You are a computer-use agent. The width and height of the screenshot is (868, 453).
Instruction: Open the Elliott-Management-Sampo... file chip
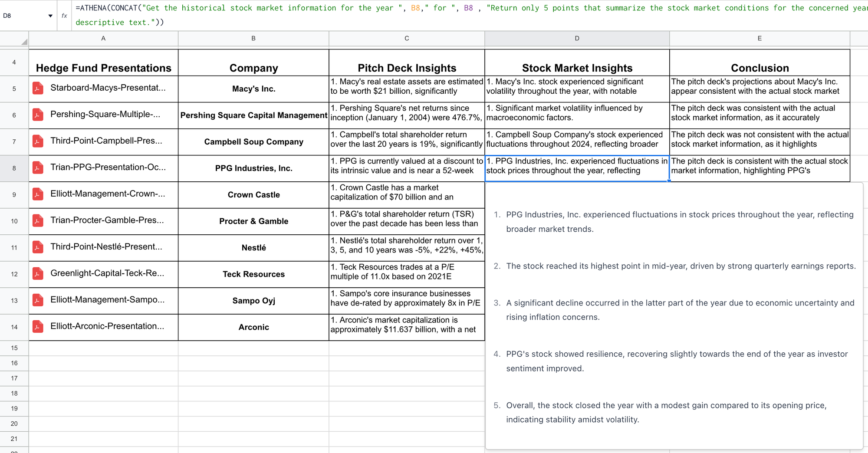click(x=99, y=300)
